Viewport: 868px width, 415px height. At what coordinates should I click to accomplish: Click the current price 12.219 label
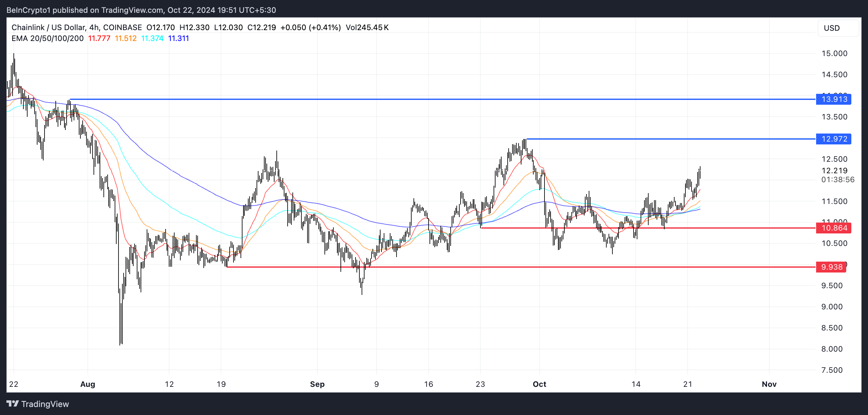(834, 170)
